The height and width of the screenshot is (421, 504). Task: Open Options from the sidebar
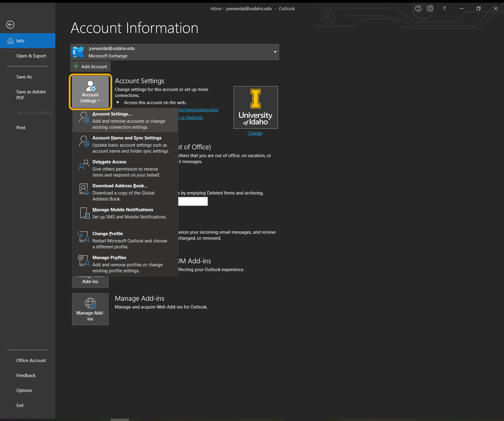tap(24, 390)
